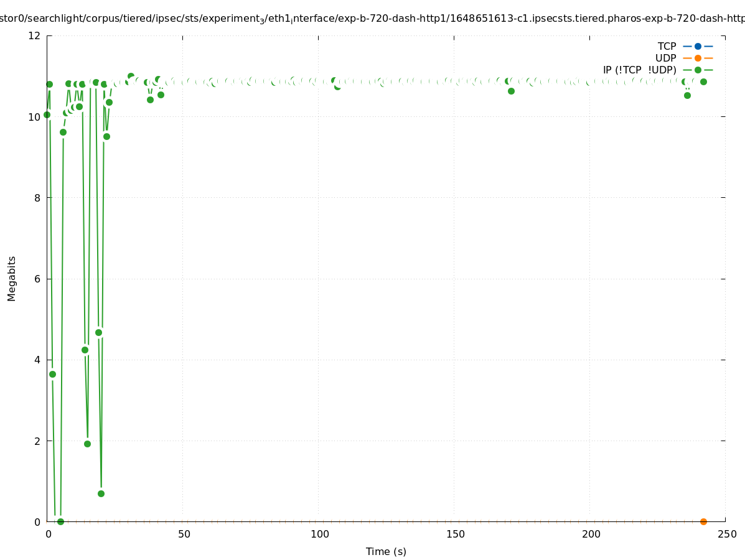Click the file path title at the top

[372, 19]
